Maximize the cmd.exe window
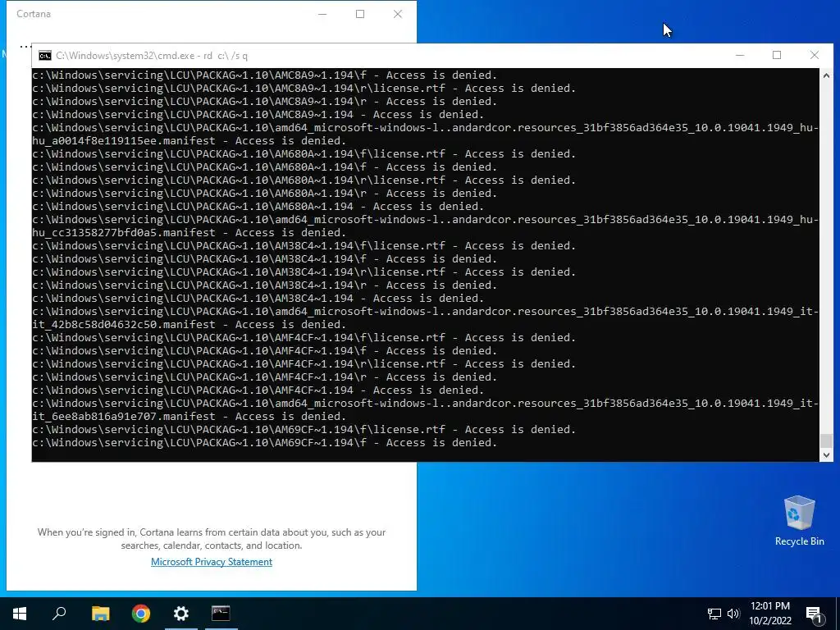840x630 pixels. [x=777, y=55]
